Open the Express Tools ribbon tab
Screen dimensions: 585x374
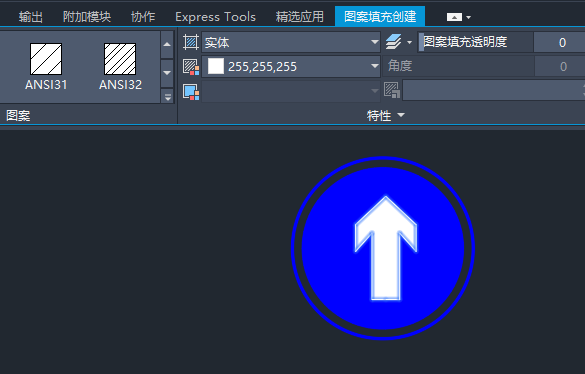(x=215, y=16)
